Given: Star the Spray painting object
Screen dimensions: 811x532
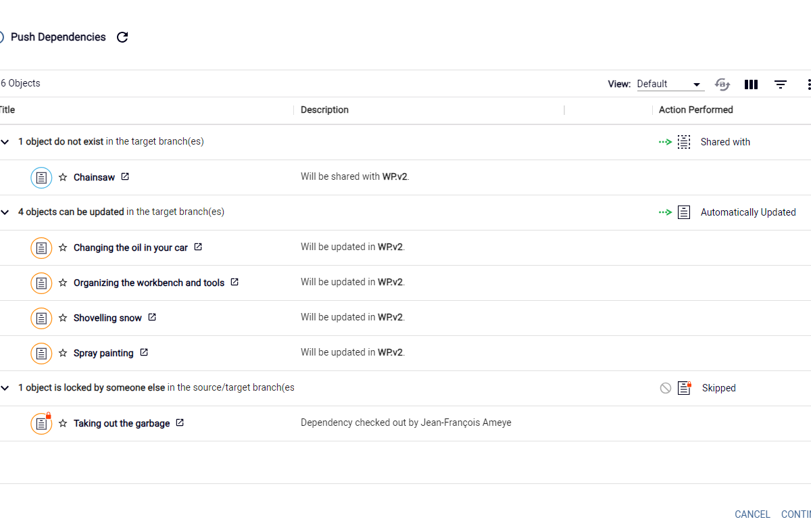Looking at the screenshot, I should click(x=63, y=353).
